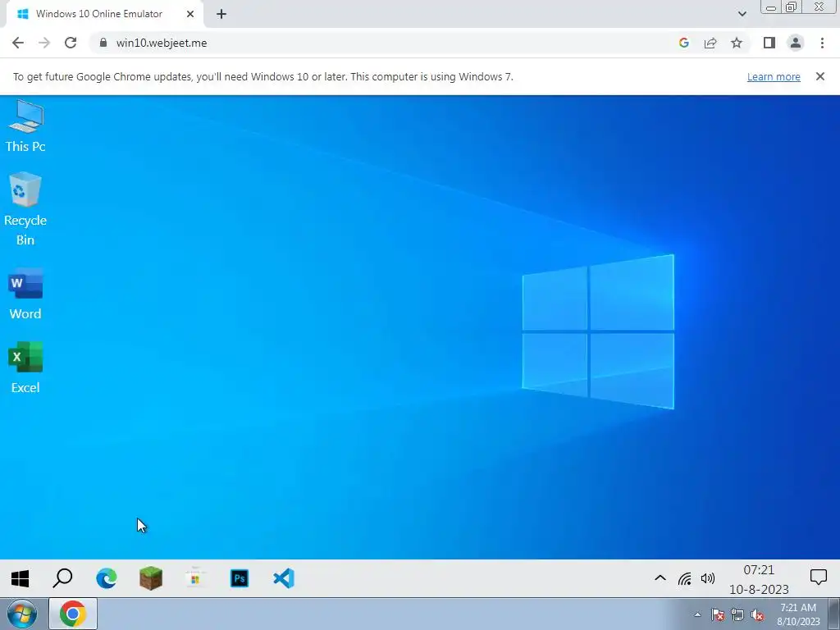Viewport: 840px width, 630px height.
Task: Launch Minecraft from the emulator taskbar
Action: pos(151,578)
